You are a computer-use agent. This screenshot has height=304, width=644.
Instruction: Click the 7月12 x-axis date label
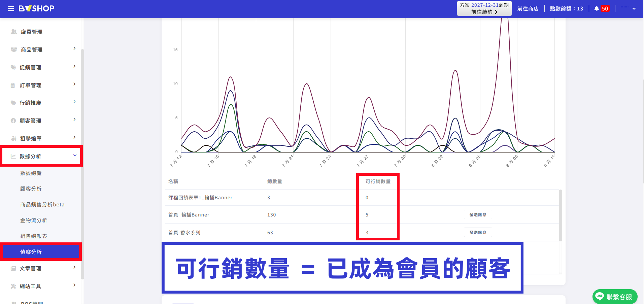click(x=176, y=161)
